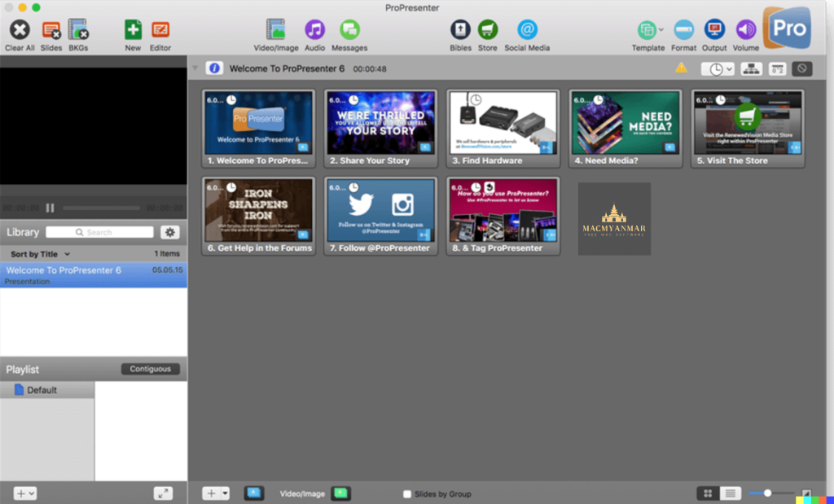Click the yellow warning triangle
834x504 pixels.
(681, 68)
